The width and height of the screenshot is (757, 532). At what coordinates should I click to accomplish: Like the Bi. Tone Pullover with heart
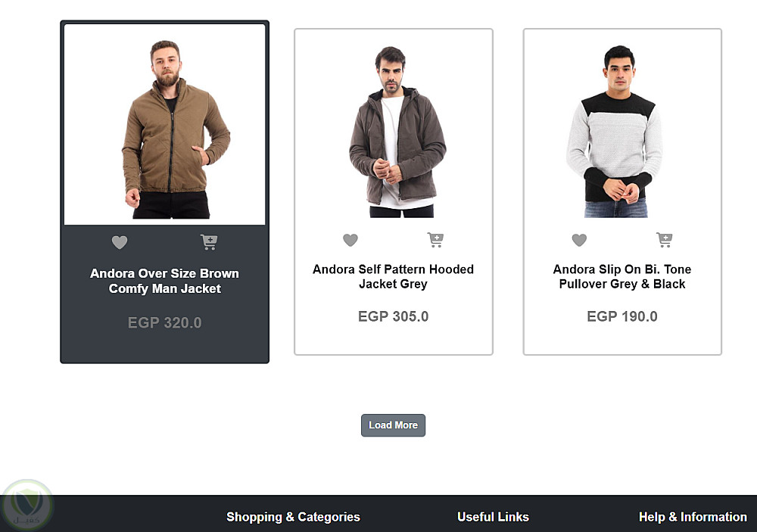(x=579, y=240)
